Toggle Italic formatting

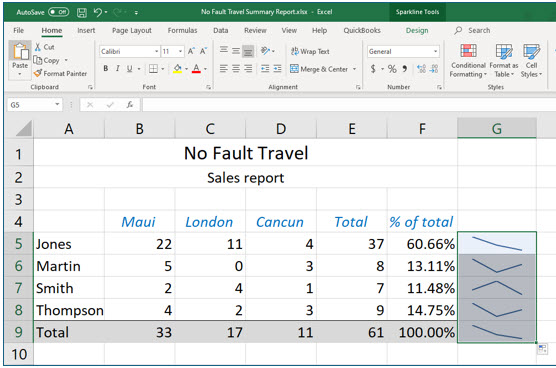pos(117,68)
